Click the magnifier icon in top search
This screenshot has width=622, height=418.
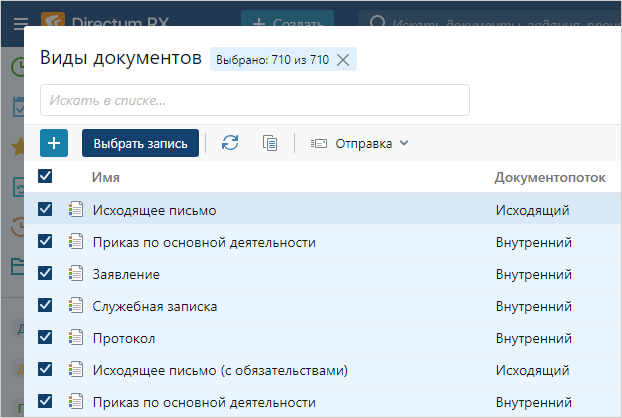click(x=376, y=21)
